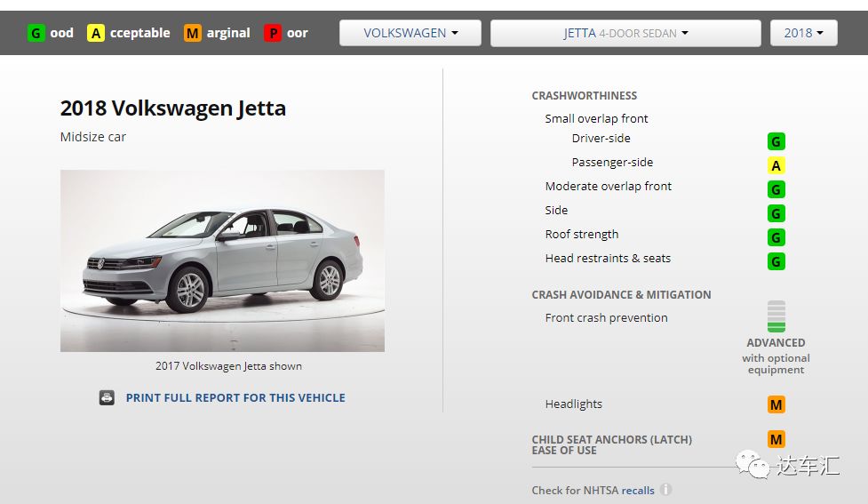Open the 2018 model year dropdown
This screenshot has height=504, width=868.
click(803, 33)
